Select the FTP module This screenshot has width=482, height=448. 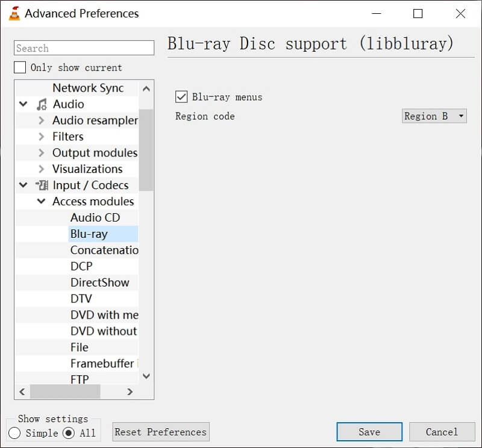tap(80, 379)
